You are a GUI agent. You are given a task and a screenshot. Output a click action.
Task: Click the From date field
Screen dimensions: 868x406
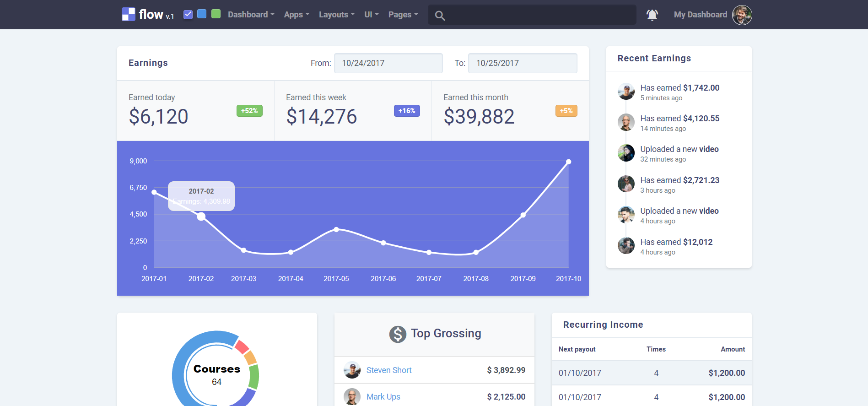point(388,63)
